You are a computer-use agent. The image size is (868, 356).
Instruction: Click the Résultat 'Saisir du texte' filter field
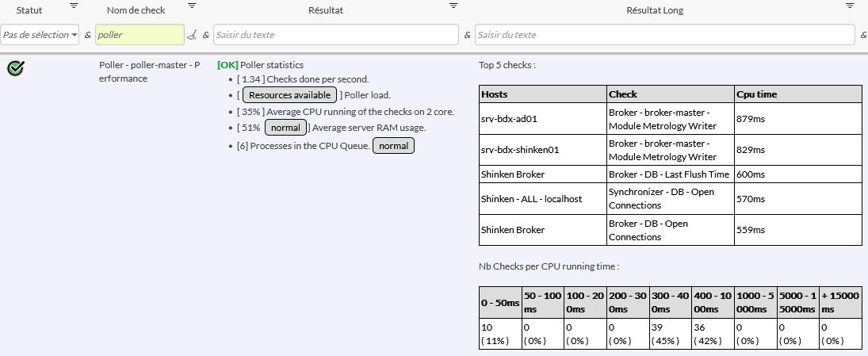[x=335, y=35]
